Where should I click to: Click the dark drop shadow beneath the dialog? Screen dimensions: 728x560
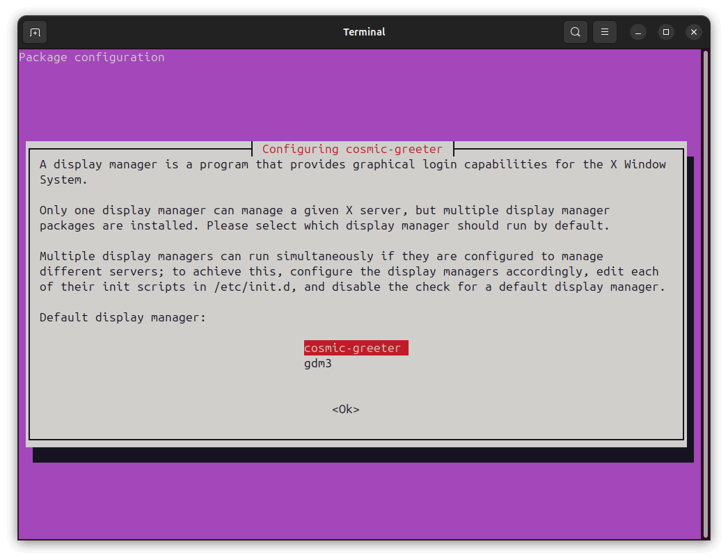(x=362, y=455)
